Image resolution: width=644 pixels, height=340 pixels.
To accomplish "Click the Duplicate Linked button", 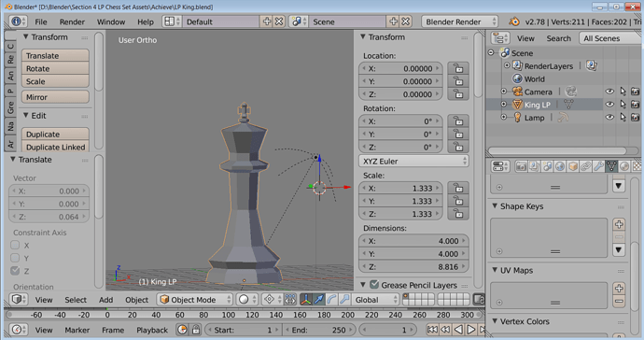I will [55, 147].
